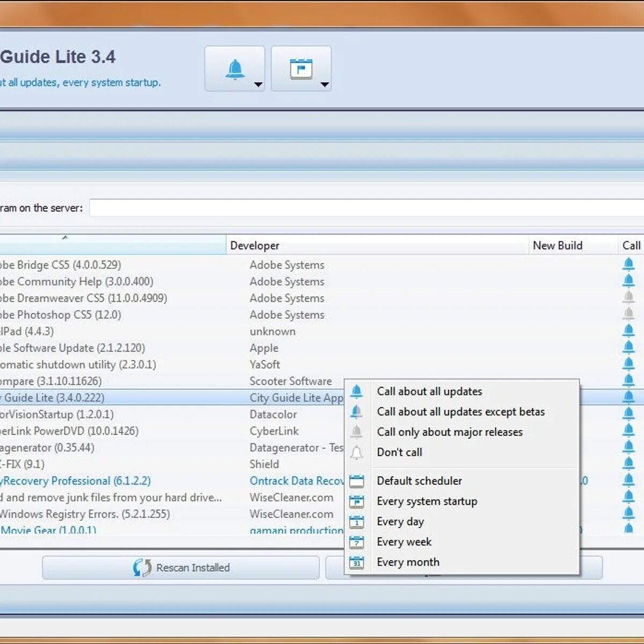Click 'Scooter Software' developer cell
Screen dimensions: 644x644
290,381
